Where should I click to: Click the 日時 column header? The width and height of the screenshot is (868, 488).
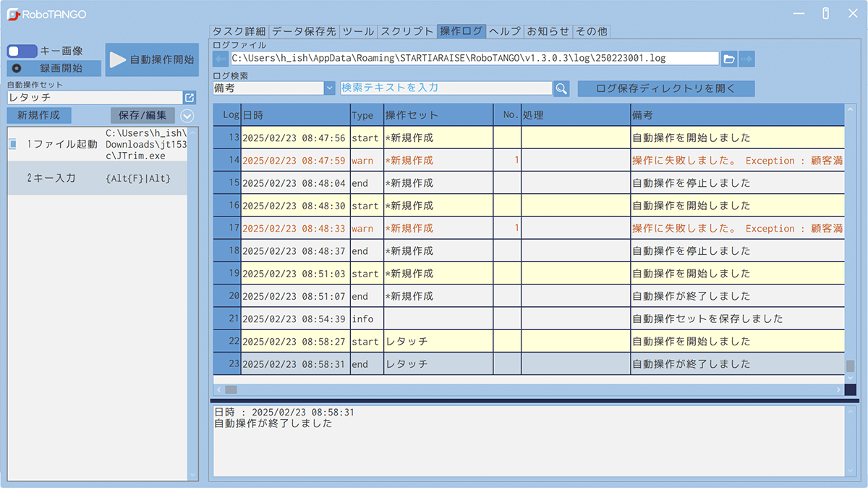coord(295,115)
